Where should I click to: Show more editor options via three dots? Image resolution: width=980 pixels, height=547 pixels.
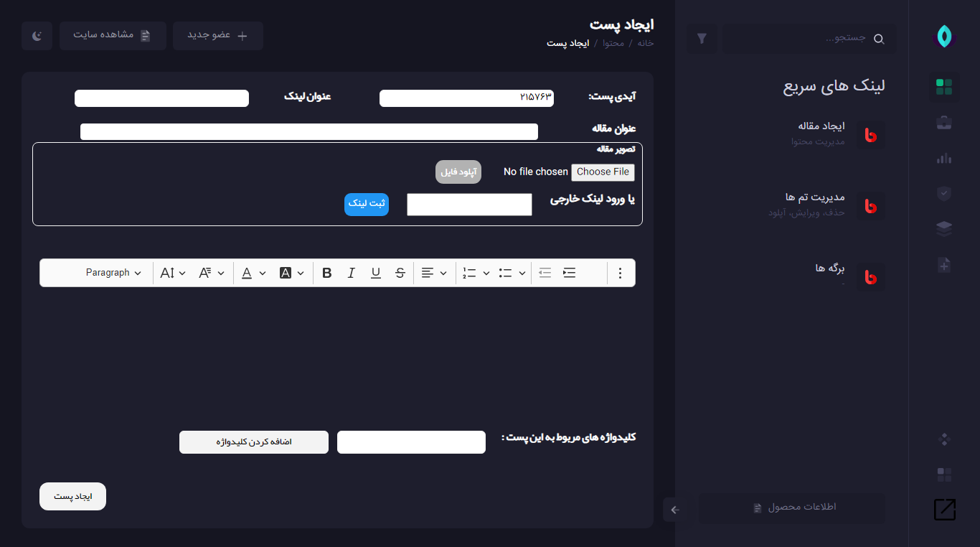(621, 273)
